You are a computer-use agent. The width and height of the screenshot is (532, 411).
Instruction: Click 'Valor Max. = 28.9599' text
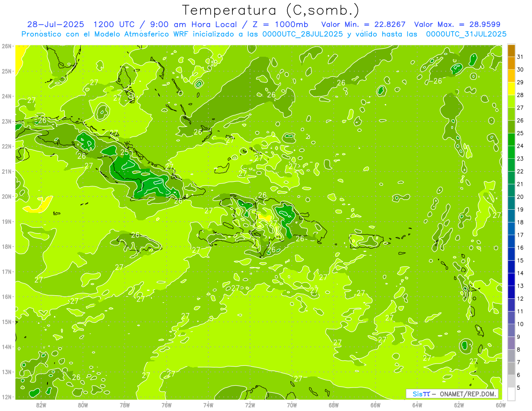[x=457, y=24]
